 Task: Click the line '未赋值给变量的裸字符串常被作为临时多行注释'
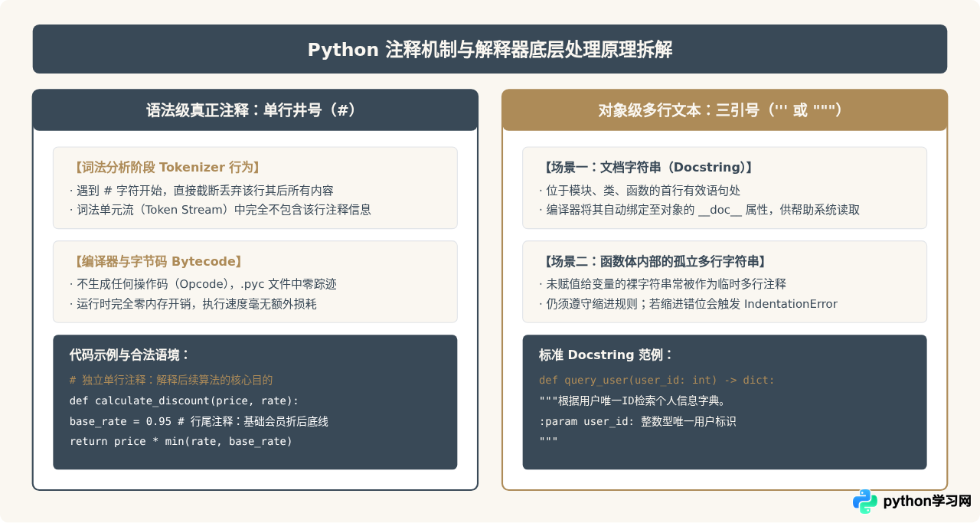[x=662, y=284]
